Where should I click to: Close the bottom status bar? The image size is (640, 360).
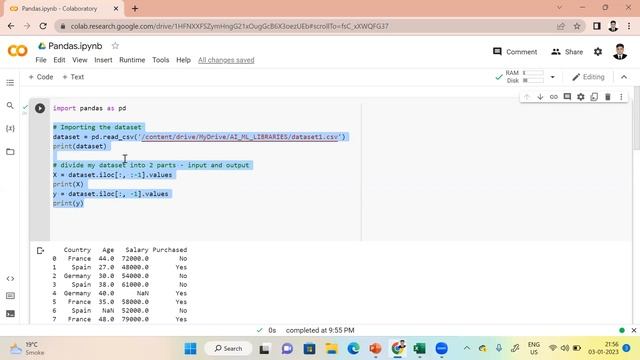pos(633,330)
